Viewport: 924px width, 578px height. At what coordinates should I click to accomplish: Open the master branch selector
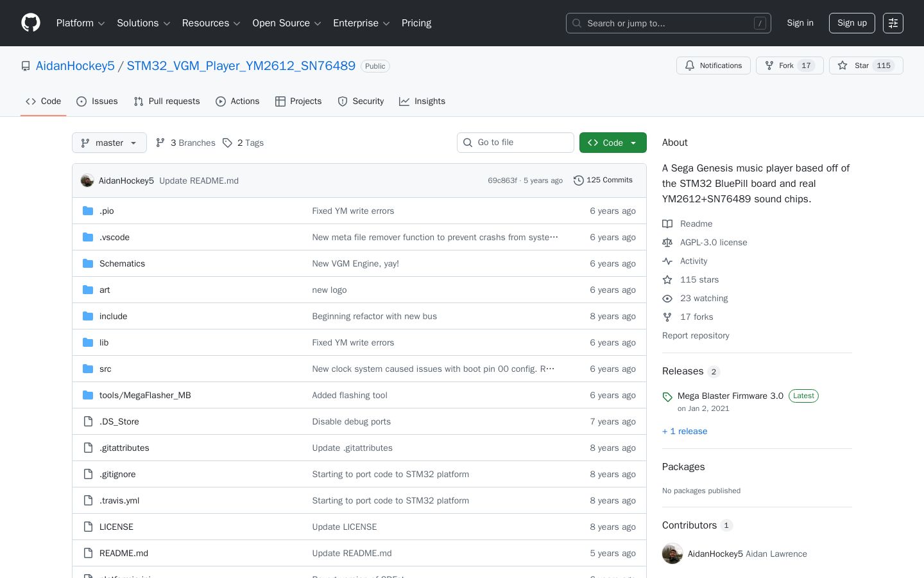109,143
